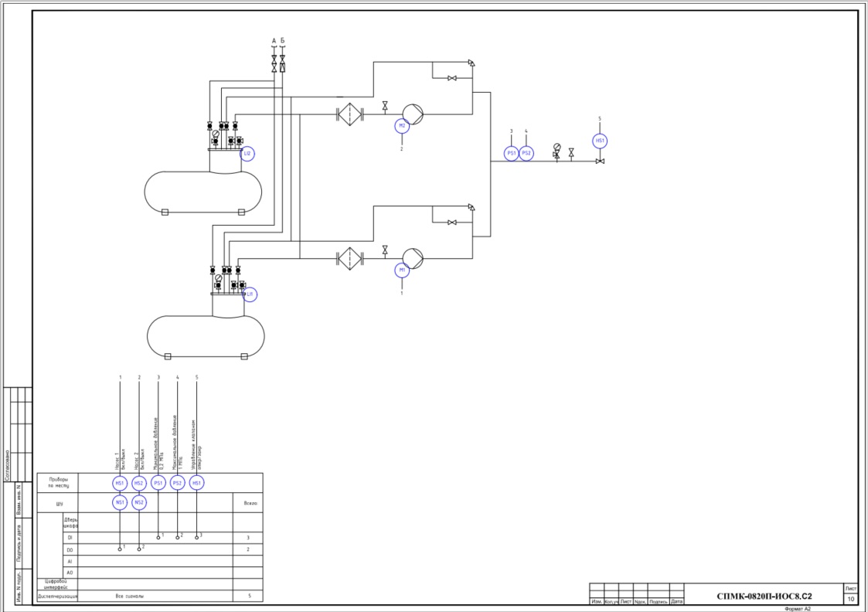Viewport: 868px width, 612px height.
Task: Select the 'Кол.уч' title block cell
Action: click(611, 601)
